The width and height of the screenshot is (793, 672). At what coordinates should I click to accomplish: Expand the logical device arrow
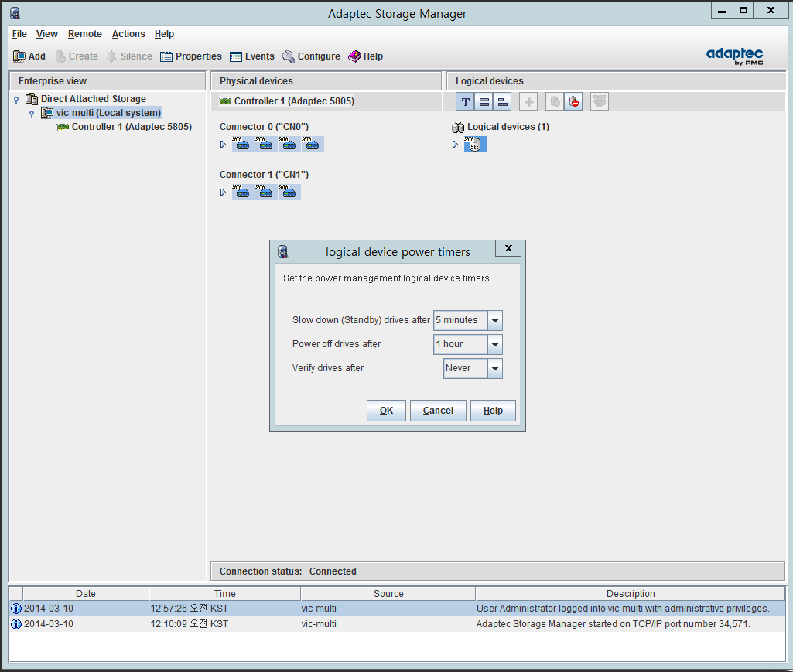click(x=455, y=144)
